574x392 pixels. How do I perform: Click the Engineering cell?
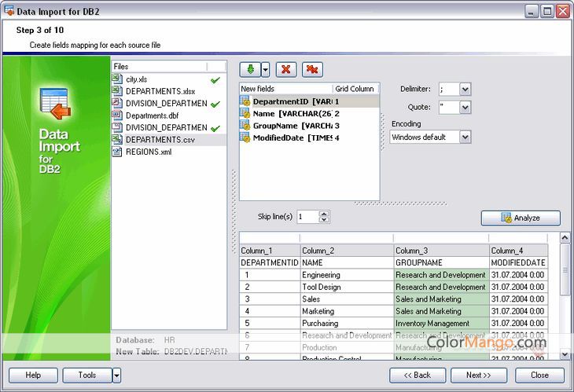pos(347,275)
